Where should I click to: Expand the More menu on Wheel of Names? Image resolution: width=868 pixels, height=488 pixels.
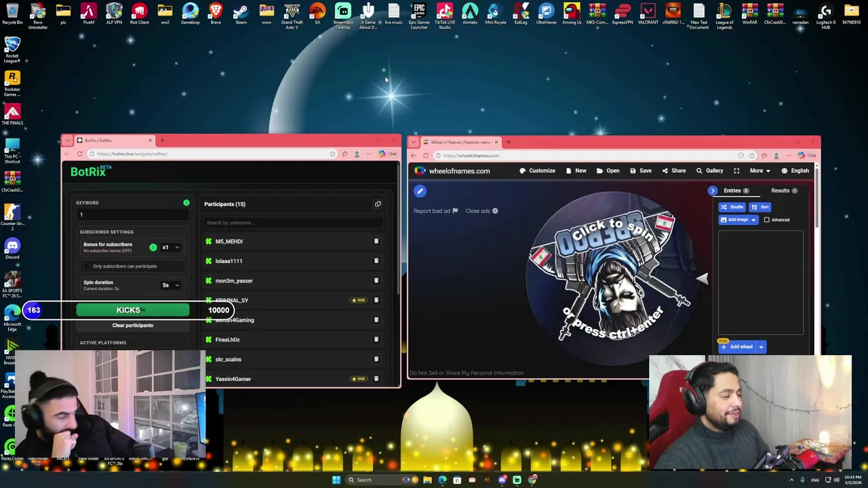pyautogui.click(x=759, y=171)
